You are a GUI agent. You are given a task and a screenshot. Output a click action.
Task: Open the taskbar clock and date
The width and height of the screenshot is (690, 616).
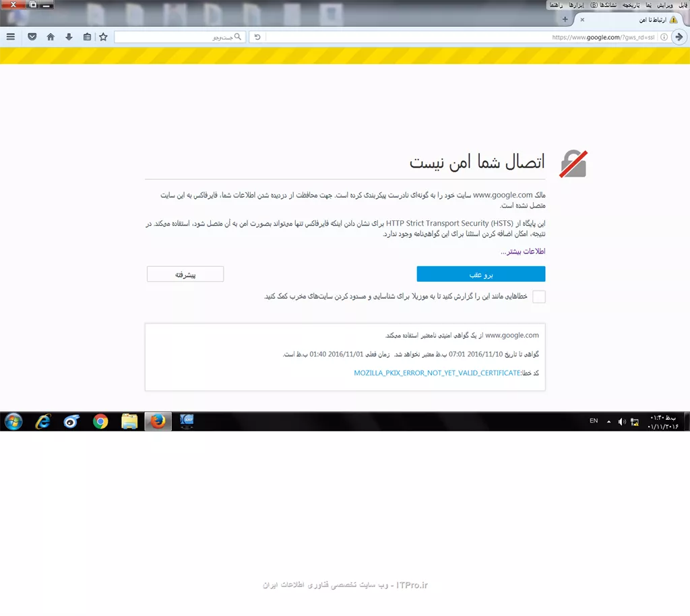(x=663, y=422)
